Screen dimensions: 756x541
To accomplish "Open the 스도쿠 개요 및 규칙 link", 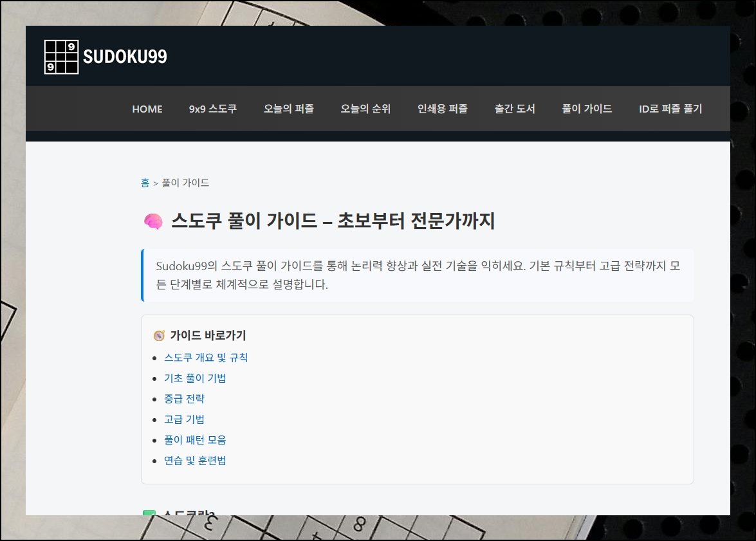I will click(206, 358).
